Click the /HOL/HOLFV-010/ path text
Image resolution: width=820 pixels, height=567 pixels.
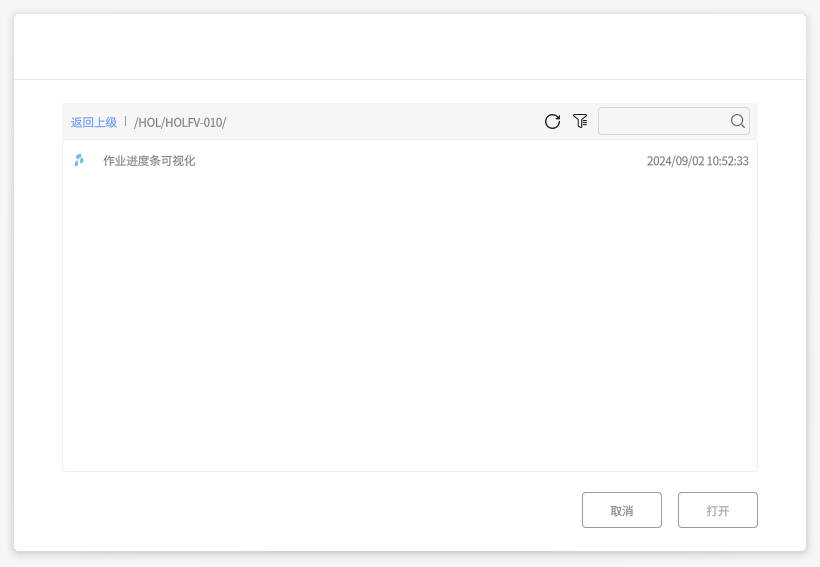tap(180, 122)
